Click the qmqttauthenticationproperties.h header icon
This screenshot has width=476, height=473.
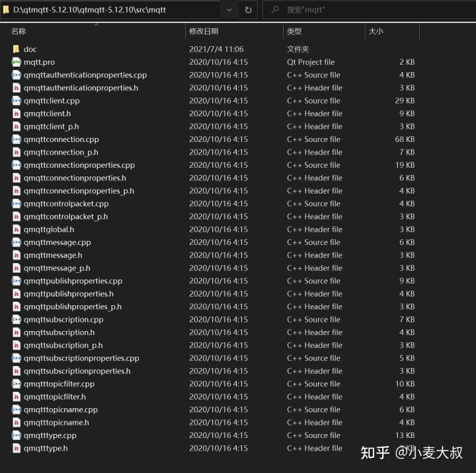coord(16,88)
